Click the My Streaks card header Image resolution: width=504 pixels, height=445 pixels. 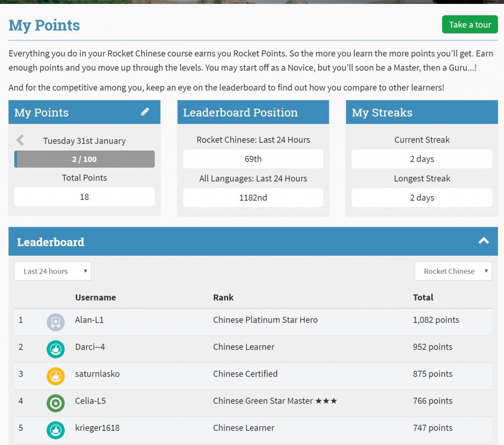click(422, 112)
